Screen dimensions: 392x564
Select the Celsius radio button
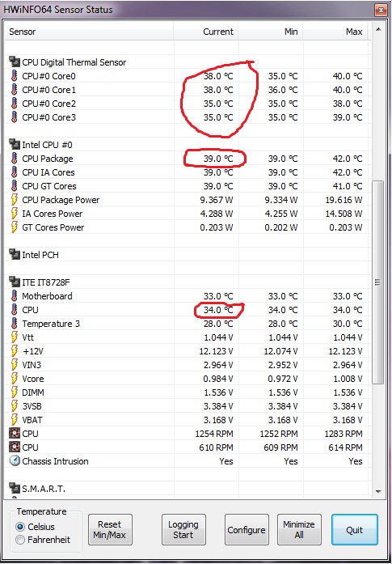(x=20, y=527)
